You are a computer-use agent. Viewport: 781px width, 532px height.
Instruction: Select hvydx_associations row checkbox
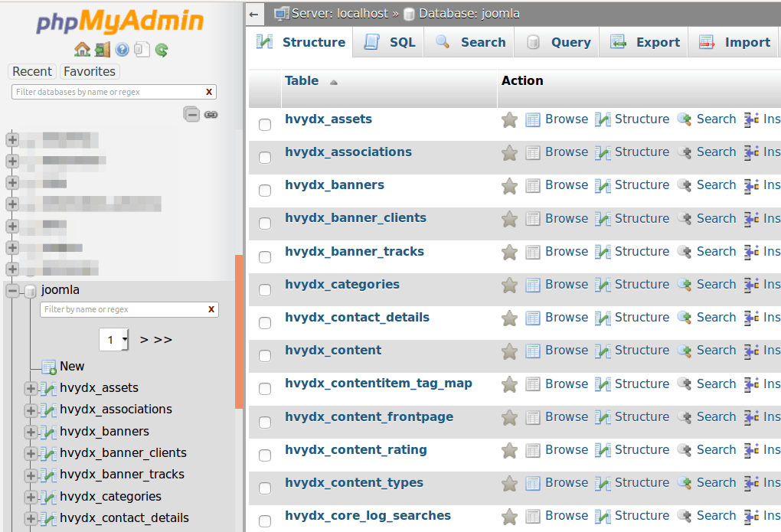[x=265, y=158]
